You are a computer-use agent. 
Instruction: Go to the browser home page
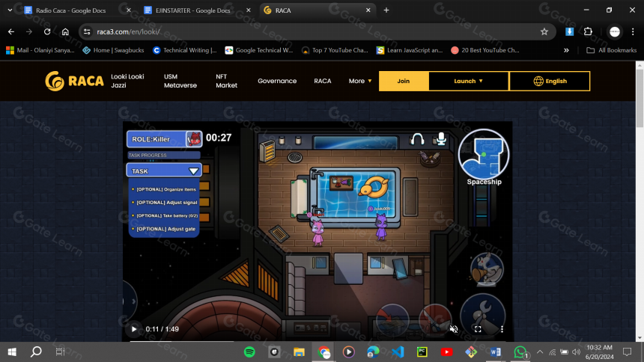coord(65,31)
